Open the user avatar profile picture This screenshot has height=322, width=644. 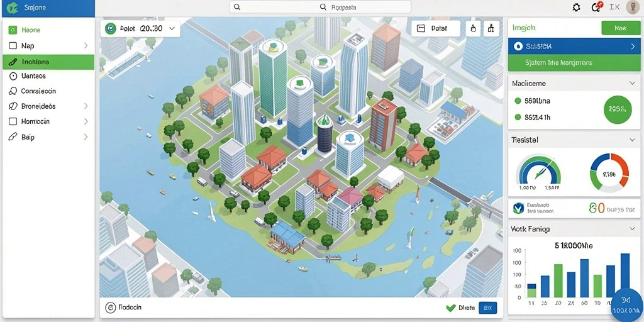tap(633, 7)
